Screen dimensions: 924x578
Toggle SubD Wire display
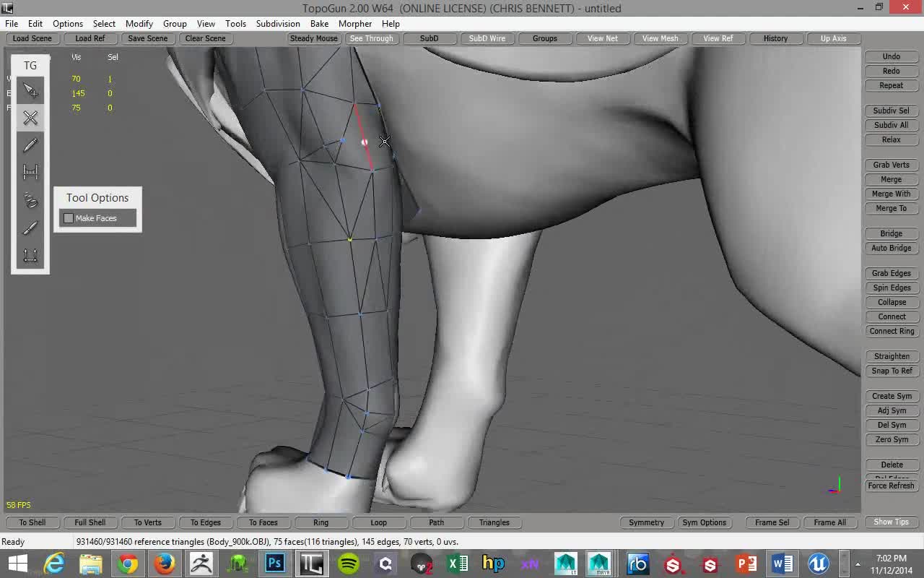pyautogui.click(x=487, y=38)
